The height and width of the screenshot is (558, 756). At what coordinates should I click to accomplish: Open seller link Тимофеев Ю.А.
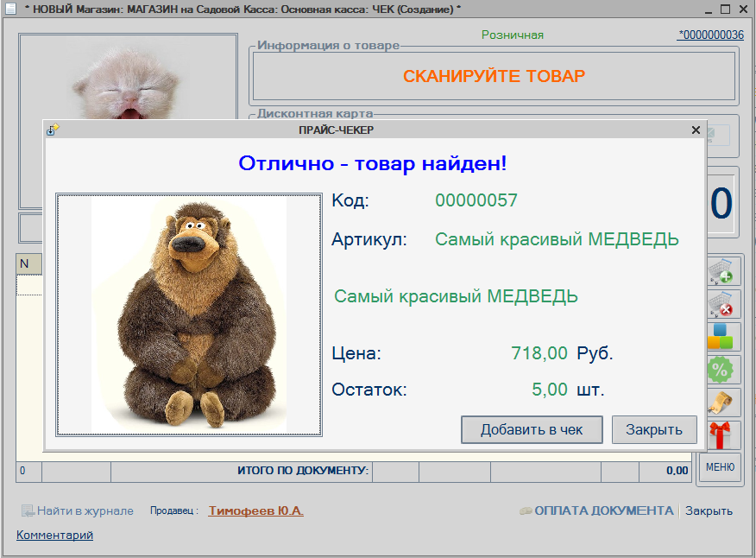(x=256, y=510)
